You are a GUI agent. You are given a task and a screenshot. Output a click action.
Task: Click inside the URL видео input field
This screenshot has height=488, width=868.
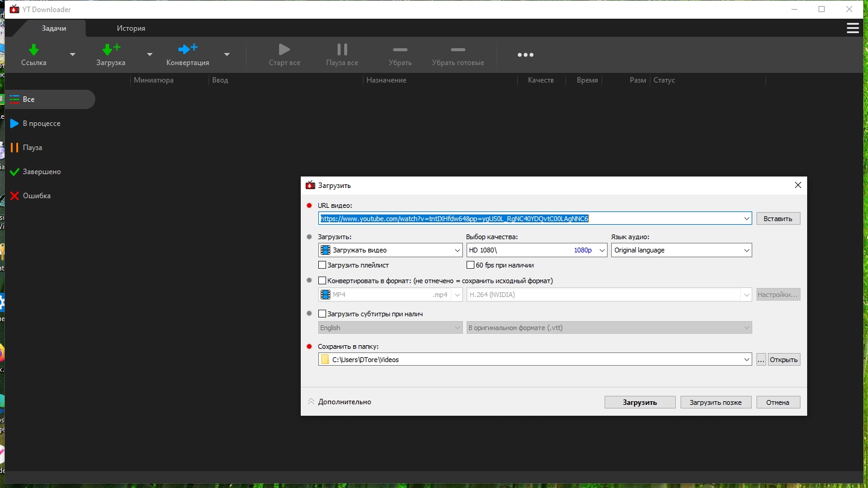click(x=530, y=219)
